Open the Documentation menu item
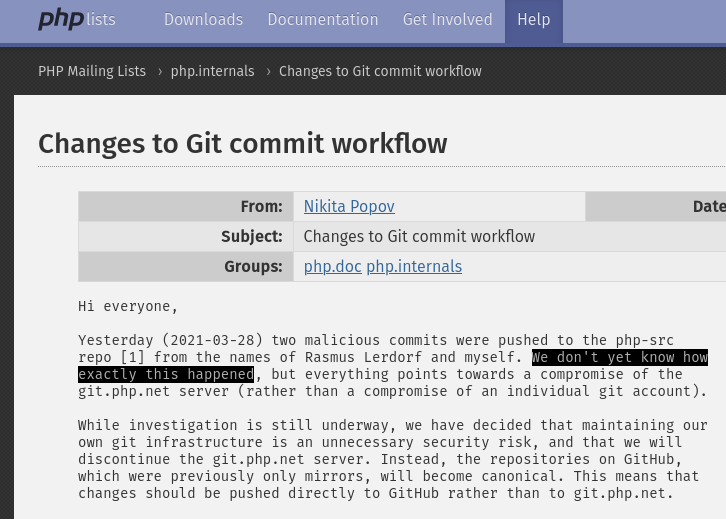This screenshot has width=726, height=519. [x=323, y=19]
